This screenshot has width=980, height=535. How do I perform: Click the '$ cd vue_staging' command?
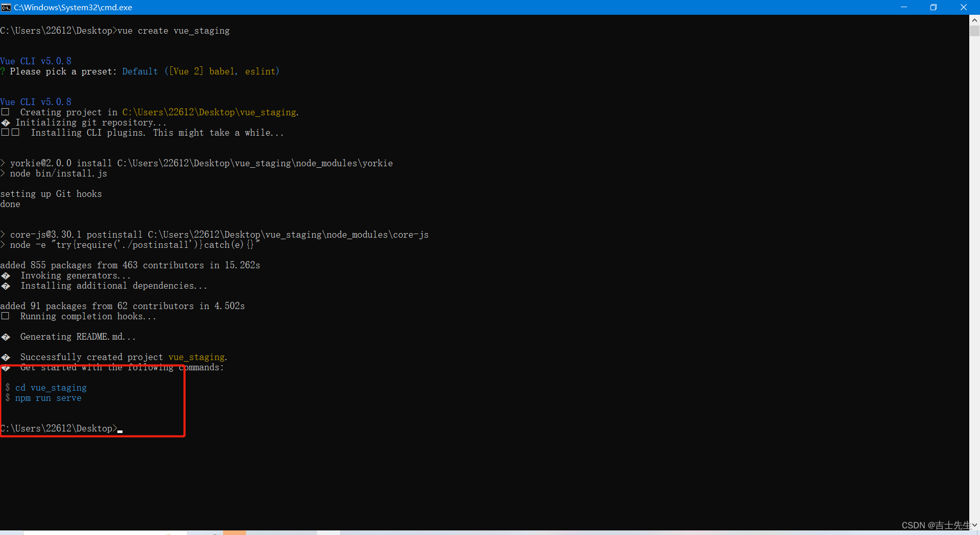tap(46, 388)
